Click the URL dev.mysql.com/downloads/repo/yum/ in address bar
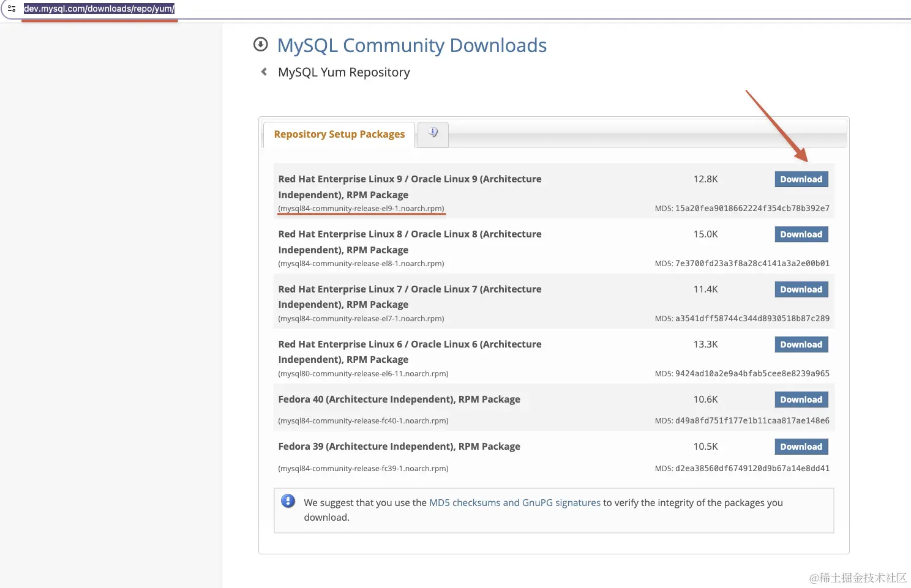911x588 pixels. [99, 9]
